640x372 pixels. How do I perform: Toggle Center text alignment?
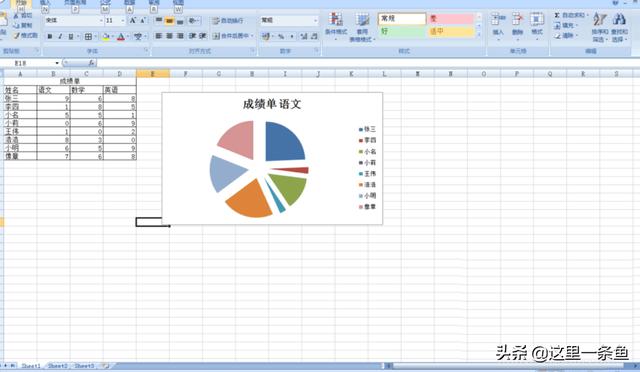click(x=169, y=36)
